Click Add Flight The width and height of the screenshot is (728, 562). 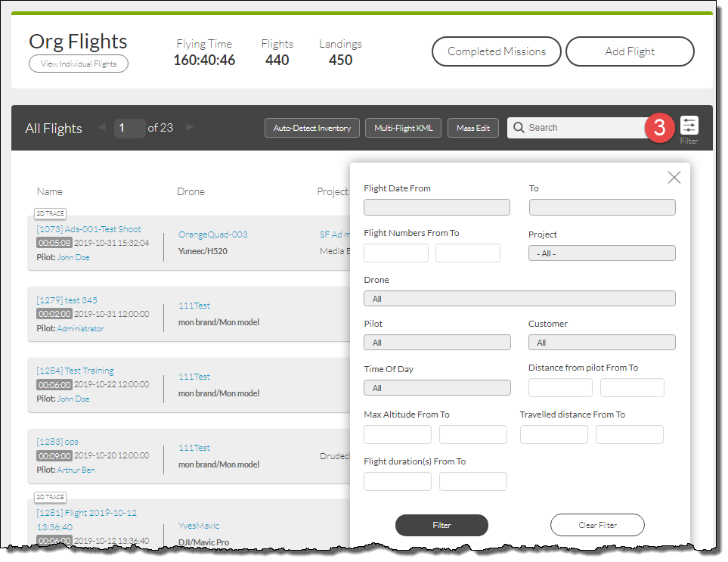coord(630,51)
